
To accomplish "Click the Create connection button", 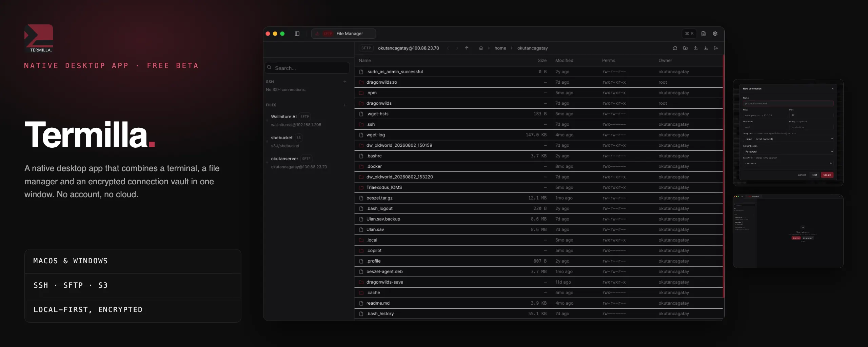I will pyautogui.click(x=827, y=175).
